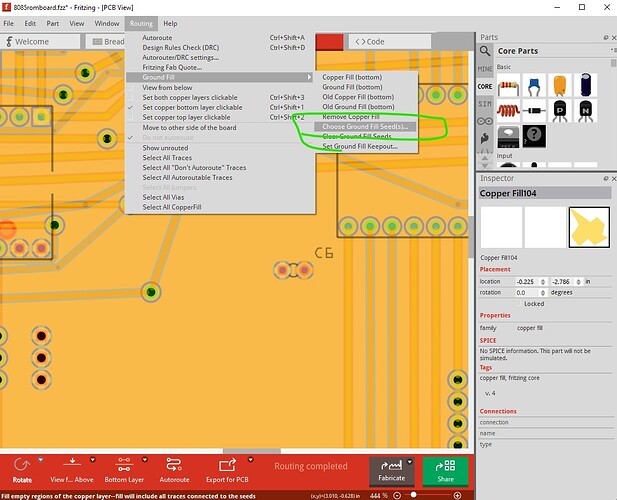Pick the electrolytic capacitor part
The height and width of the screenshot is (500, 617).
(x=585, y=85)
